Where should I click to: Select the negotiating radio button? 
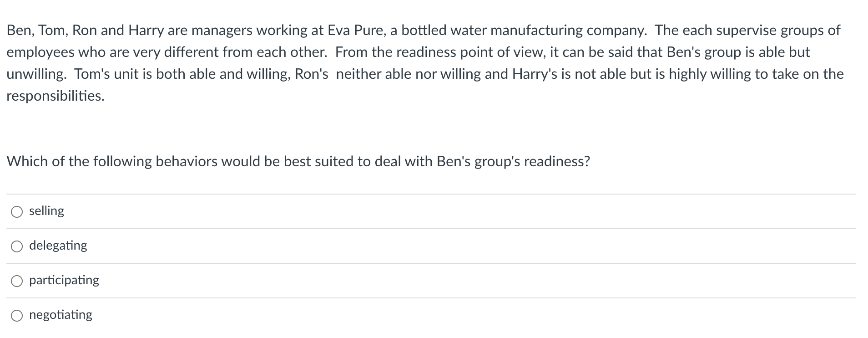[x=17, y=315]
